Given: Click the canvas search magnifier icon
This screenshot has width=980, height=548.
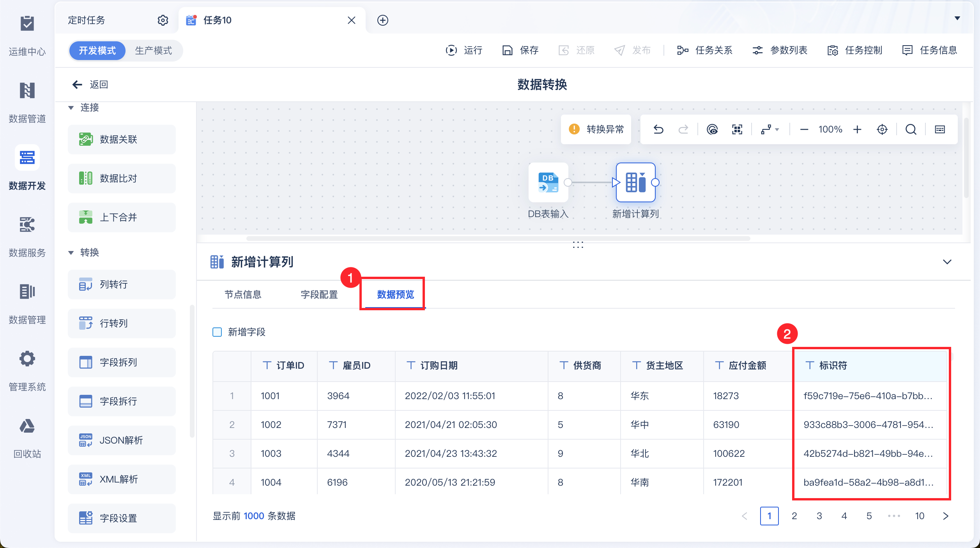Looking at the screenshot, I should tap(911, 129).
